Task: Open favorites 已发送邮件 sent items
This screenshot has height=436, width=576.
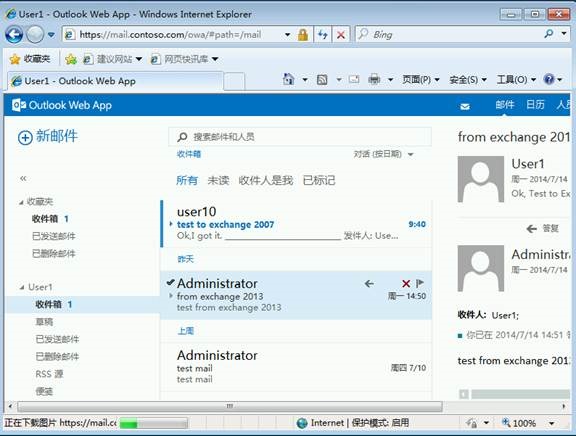Action: point(54,236)
